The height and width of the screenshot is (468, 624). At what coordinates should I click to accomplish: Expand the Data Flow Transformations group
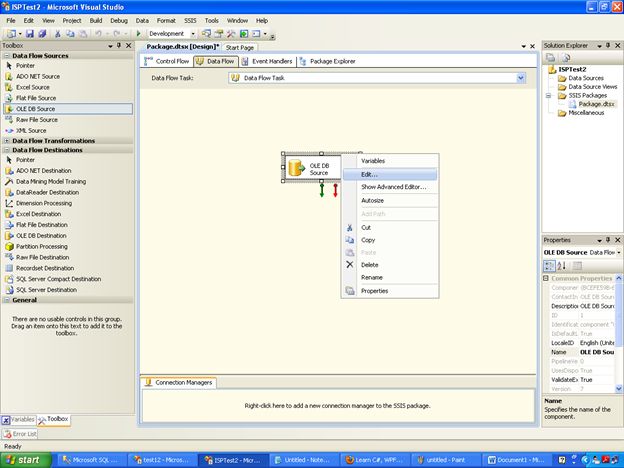7,141
